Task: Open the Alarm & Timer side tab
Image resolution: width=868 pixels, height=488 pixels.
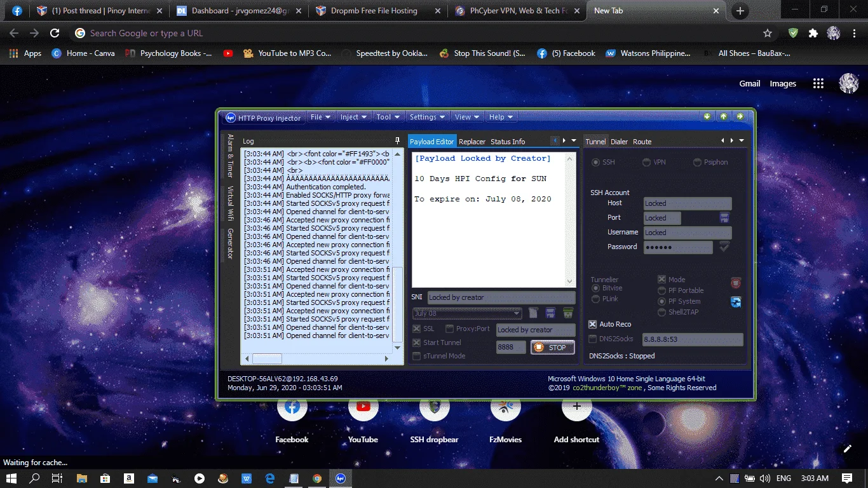Action: coord(231,156)
